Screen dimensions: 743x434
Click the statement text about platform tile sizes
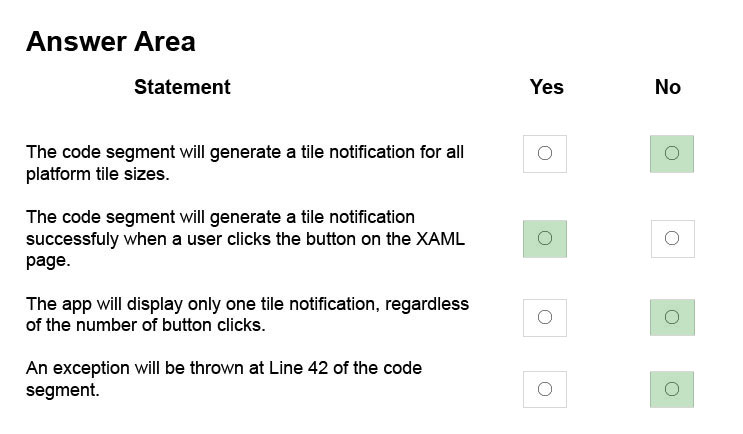pos(245,163)
